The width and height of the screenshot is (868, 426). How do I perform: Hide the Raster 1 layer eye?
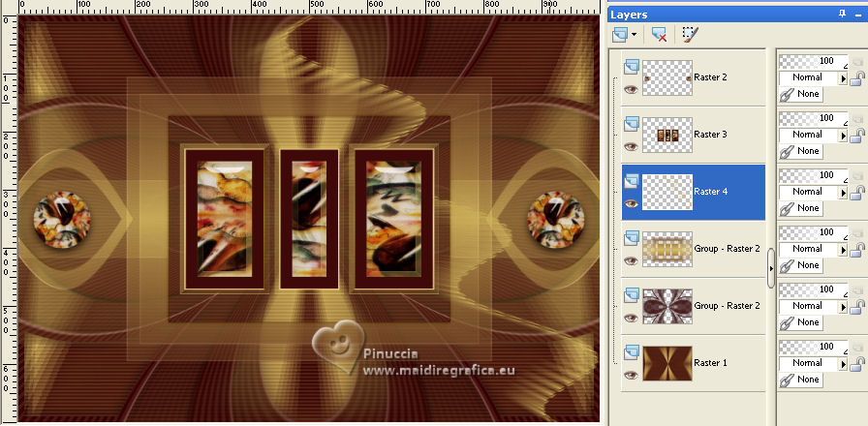(x=631, y=375)
